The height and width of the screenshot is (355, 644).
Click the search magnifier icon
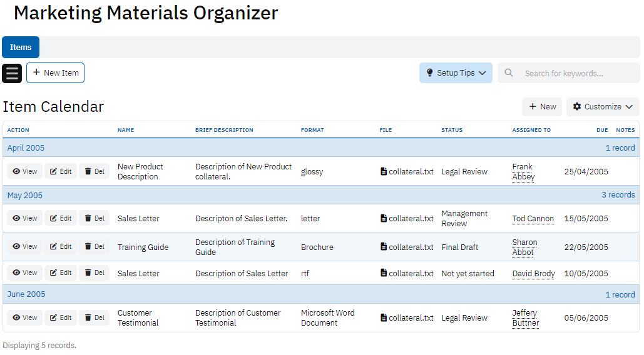coord(509,73)
